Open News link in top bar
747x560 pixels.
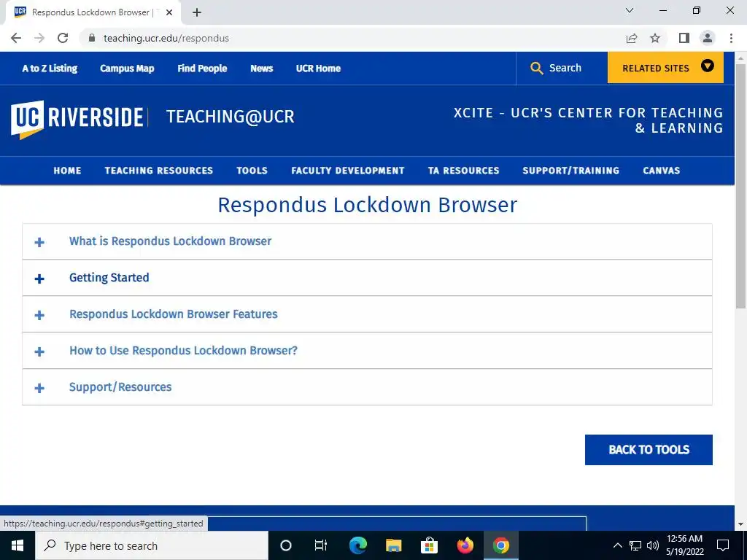point(262,68)
